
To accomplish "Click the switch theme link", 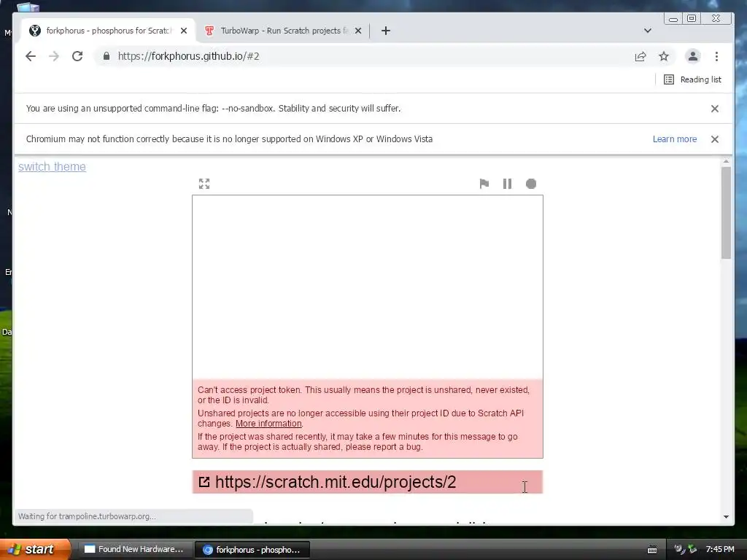I will point(52,167).
